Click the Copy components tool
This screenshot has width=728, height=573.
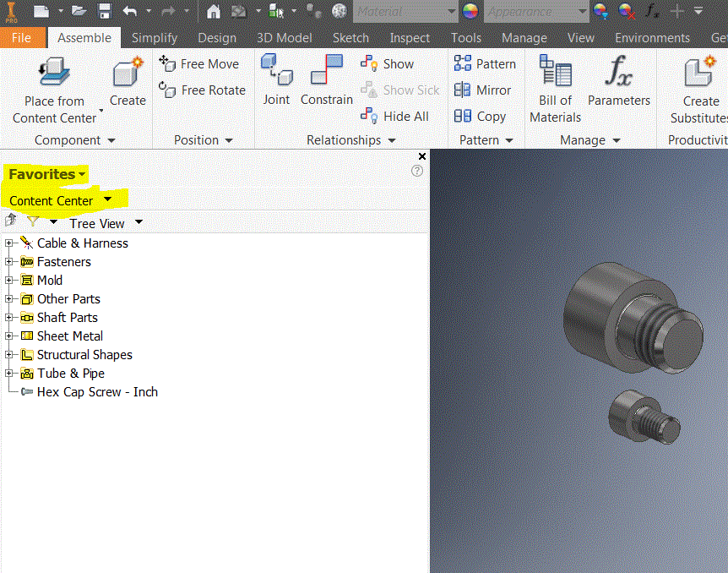(480, 116)
